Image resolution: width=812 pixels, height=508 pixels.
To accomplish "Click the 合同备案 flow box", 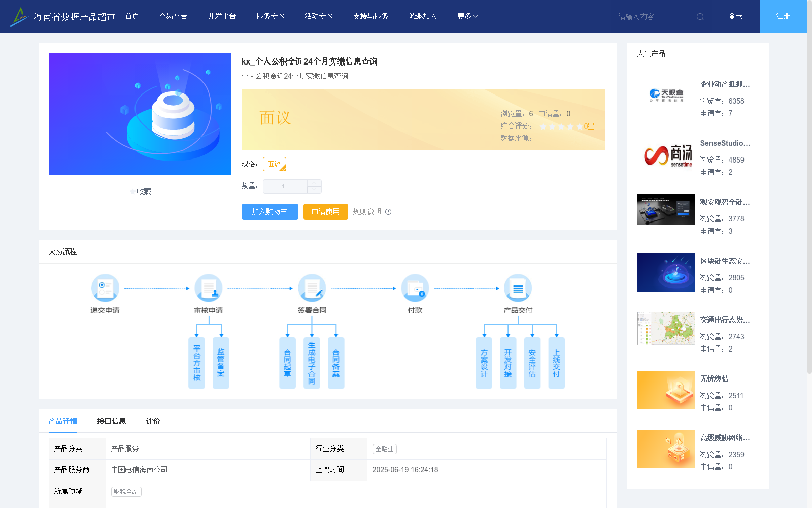I will 336,363.
